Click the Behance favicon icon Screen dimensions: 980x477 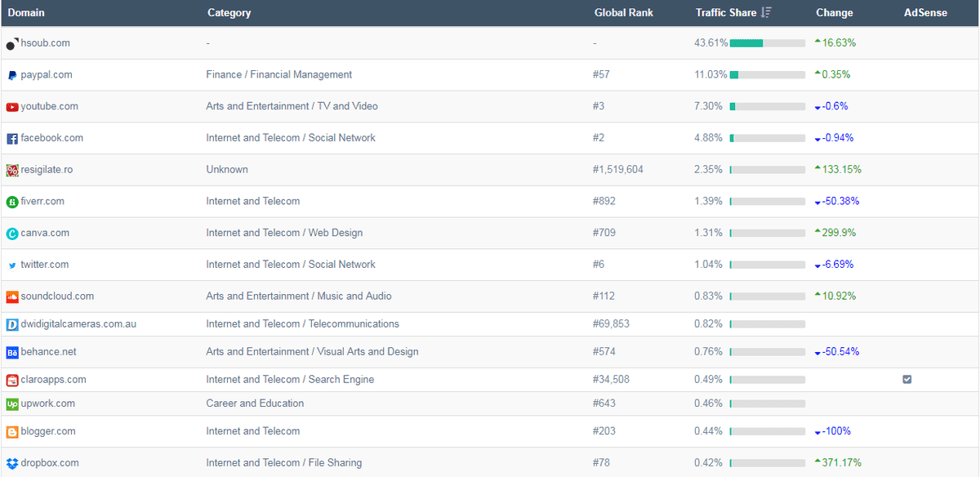tap(12, 352)
